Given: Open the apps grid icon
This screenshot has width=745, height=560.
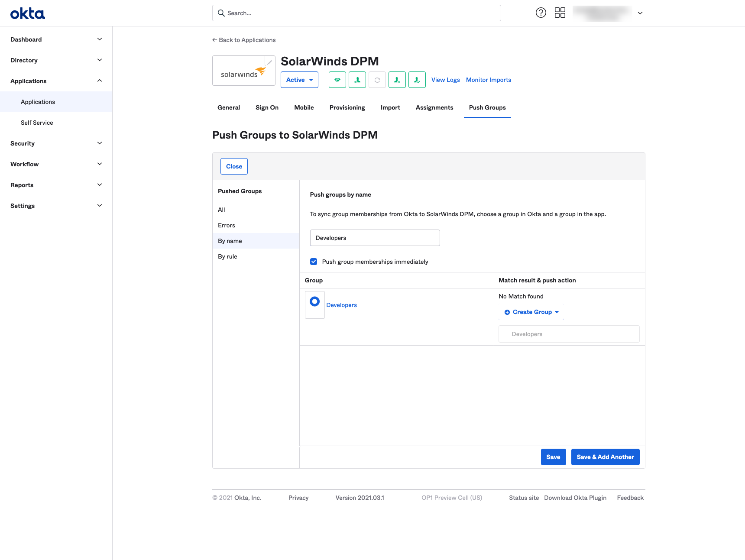Looking at the screenshot, I should 560,13.
